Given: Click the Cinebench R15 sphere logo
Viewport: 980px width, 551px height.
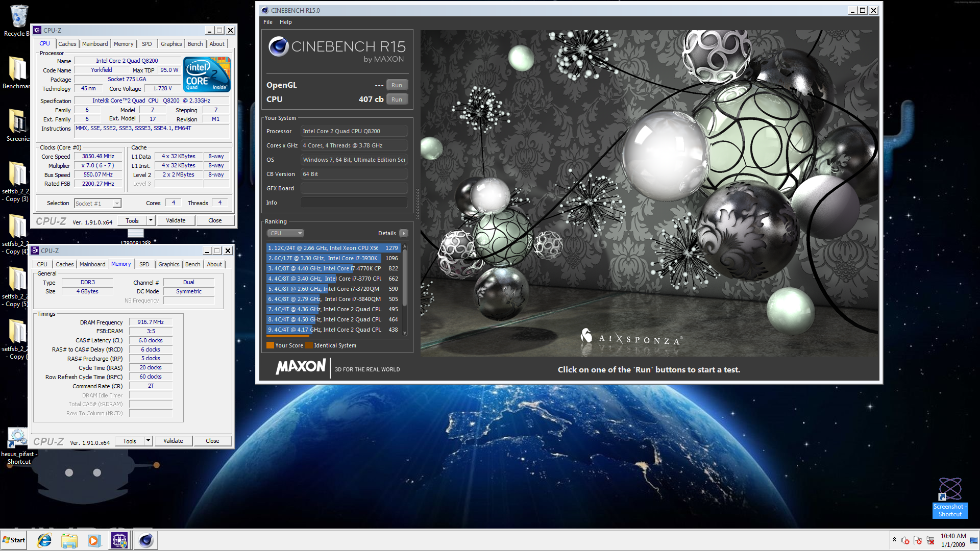Looking at the screenshot, I should (x=279, y=47).
